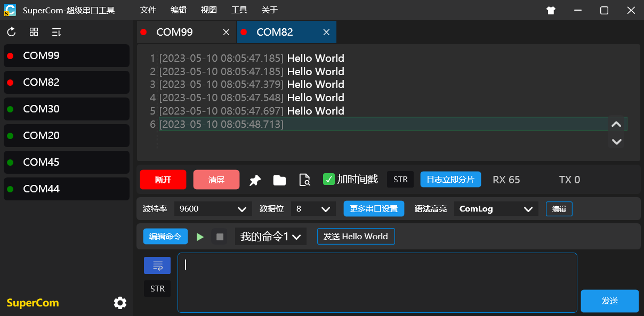644x316 pixels.
Task: Open settings gear in sidebar
Action: coord(120,303)
